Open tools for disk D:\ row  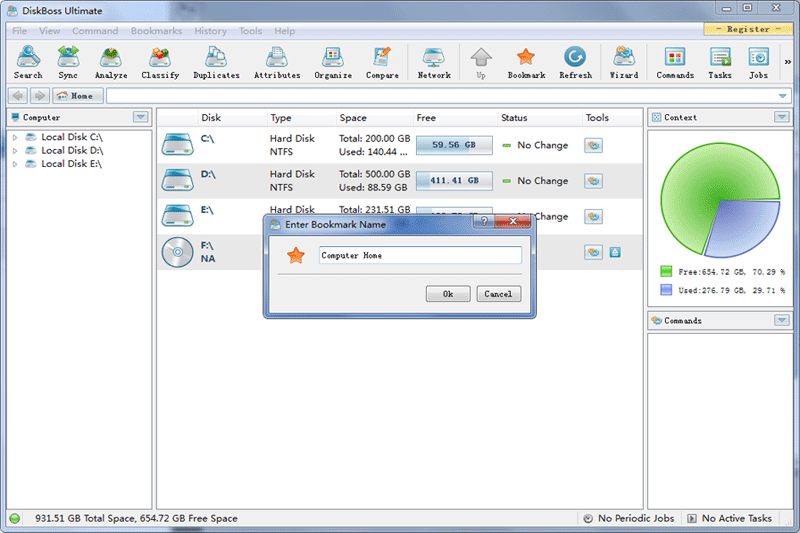point(594,181)
